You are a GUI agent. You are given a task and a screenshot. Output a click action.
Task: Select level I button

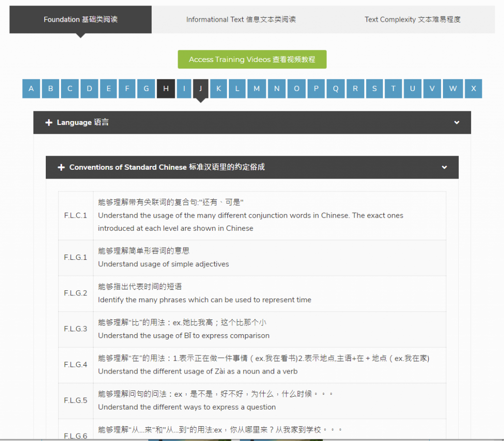pos(184,89)
